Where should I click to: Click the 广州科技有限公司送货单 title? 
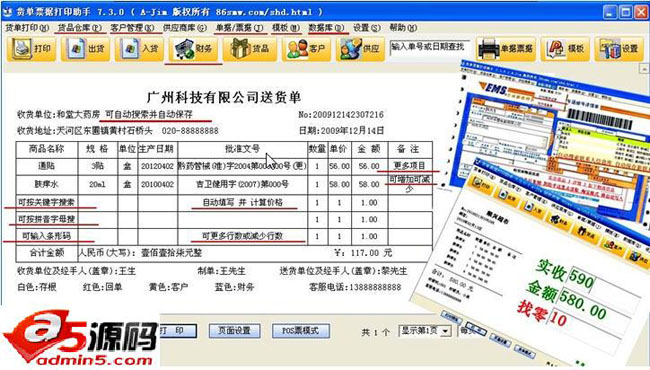[x=224, y=97]
